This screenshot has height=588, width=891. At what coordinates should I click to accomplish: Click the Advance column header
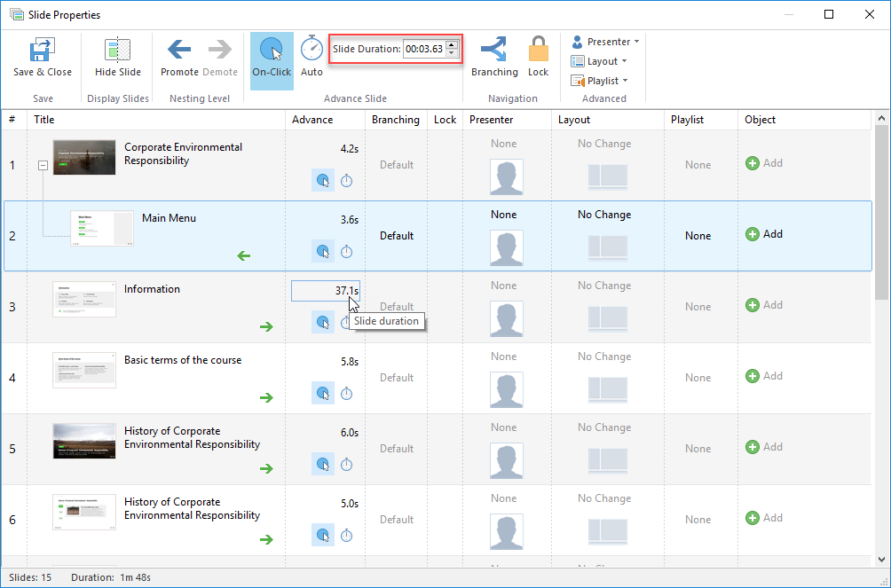(312, 120)
